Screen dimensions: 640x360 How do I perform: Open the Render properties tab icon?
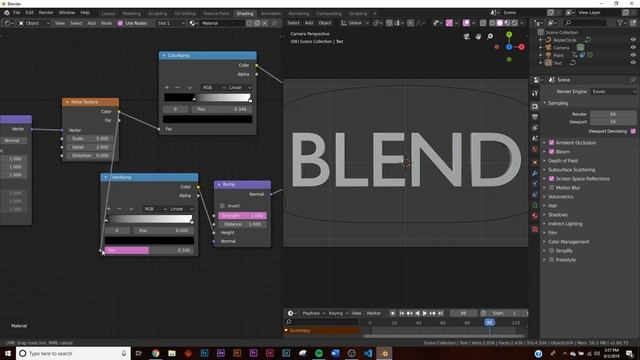[x=535, y=107]
